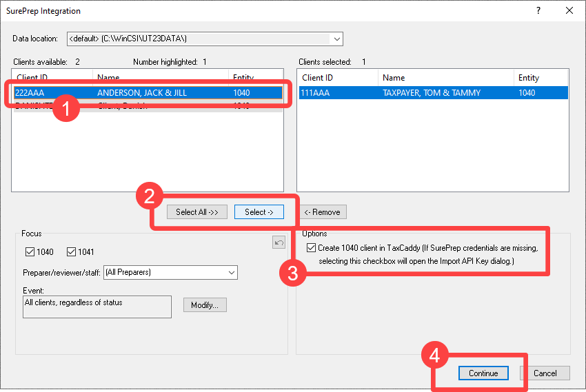Click the Select -> button

coord(259,212)
